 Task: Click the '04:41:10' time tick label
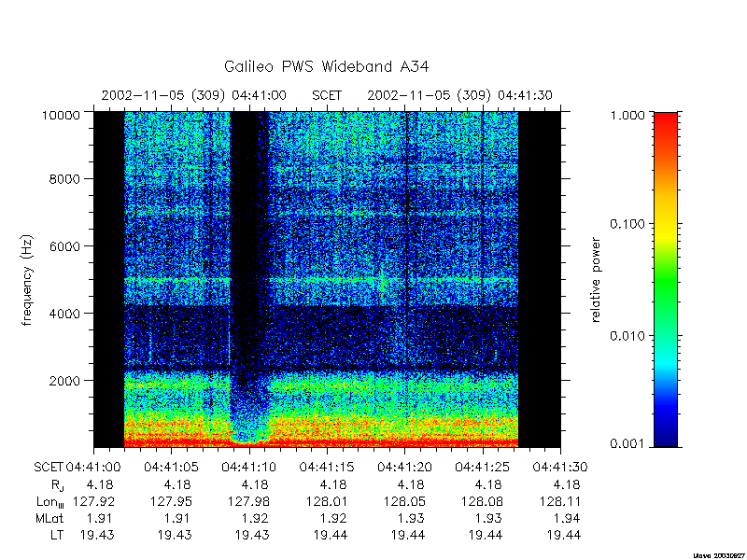249,468
